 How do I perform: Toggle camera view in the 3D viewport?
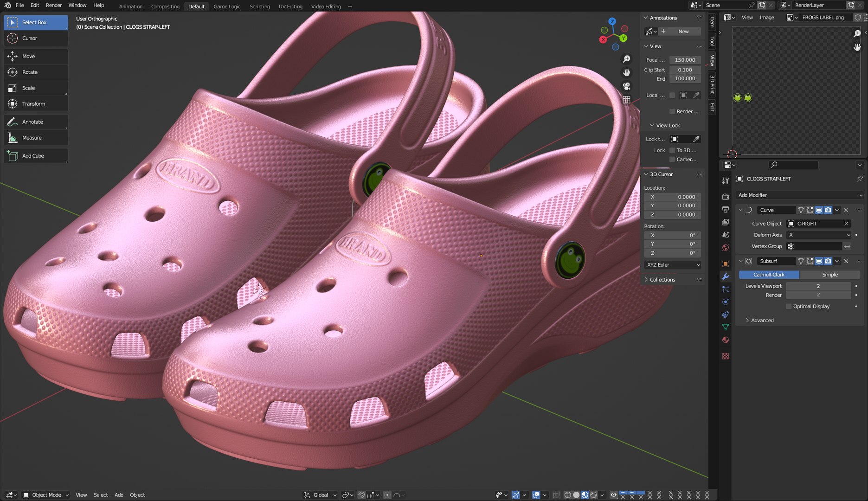(x=626, y=86)
